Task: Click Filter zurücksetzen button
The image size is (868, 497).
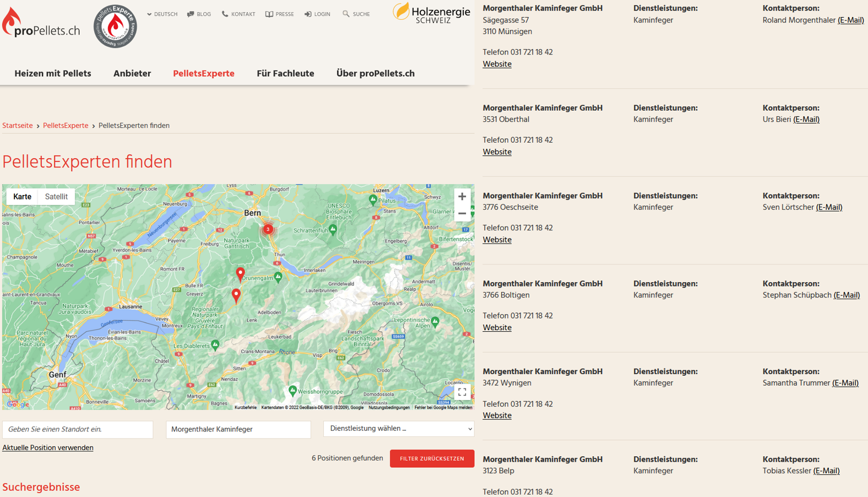Action: point(432,458)
